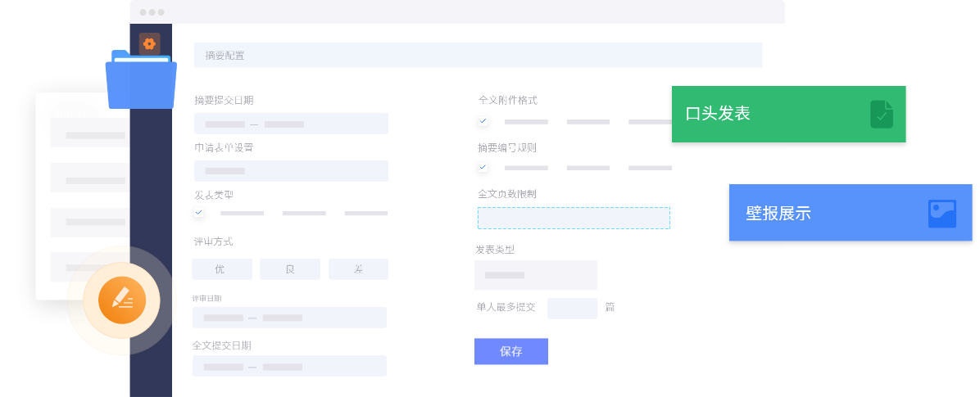
Task: Toggle the checkbox under the left 发表类型
Action: (x=199, y=213)
